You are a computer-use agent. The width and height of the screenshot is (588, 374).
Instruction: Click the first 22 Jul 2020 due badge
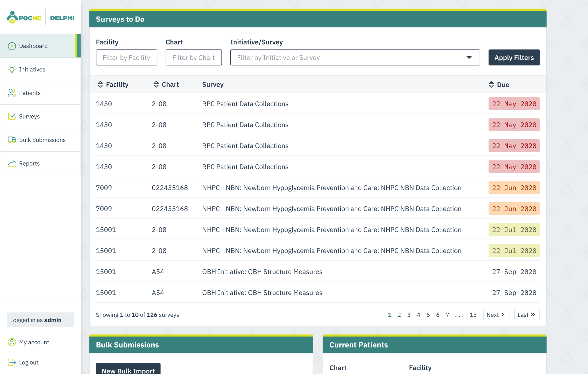(x=514, y=230)
